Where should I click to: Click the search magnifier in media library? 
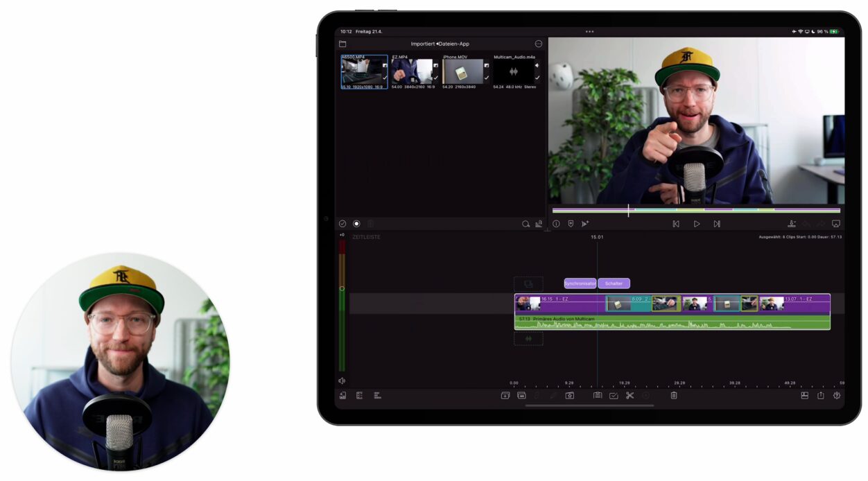coord(526,224)
